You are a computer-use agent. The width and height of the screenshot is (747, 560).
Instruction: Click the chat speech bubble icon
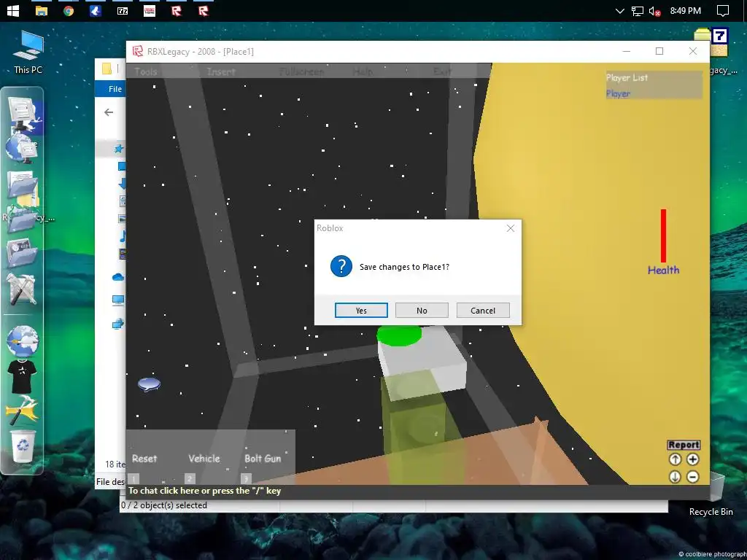point(149,384)
